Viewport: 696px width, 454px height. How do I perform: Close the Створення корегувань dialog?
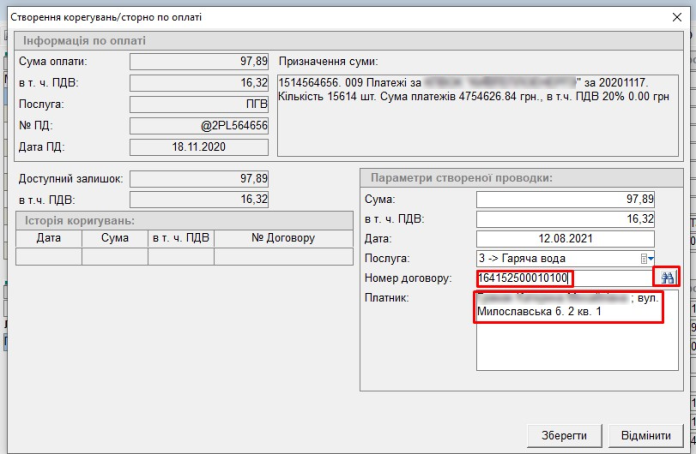(678, 16)
